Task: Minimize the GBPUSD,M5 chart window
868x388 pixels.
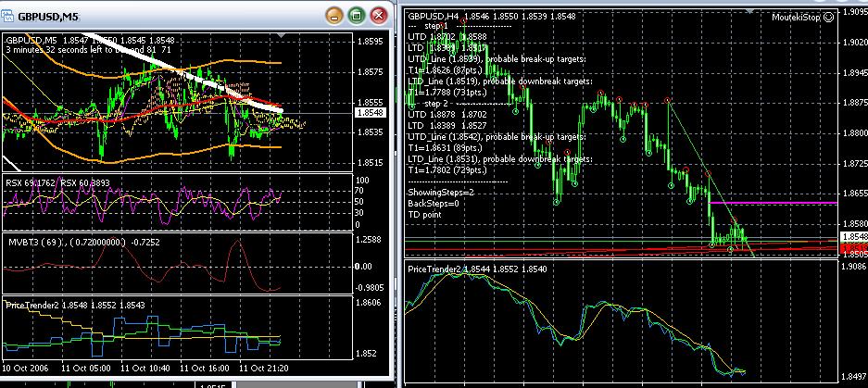Action: coord(333,16)
